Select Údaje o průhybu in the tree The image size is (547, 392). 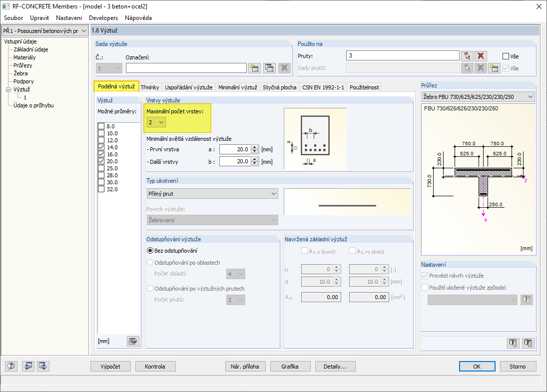33,106
